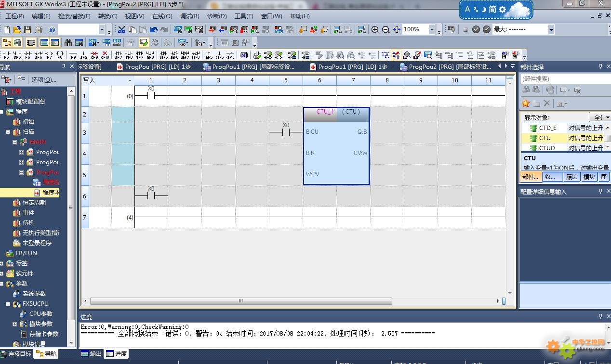611x364 pixels.
Task: Click the binoculars find device icon
Action: click(68, 42)
